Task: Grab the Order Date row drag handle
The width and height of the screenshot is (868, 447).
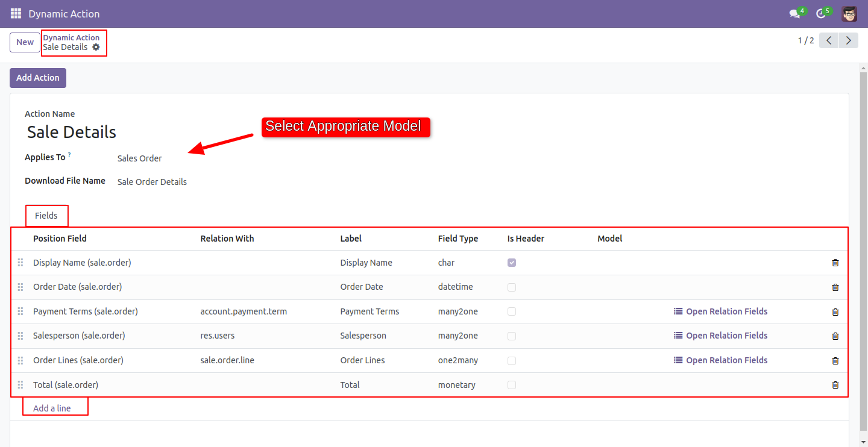Action: point(20,287)
